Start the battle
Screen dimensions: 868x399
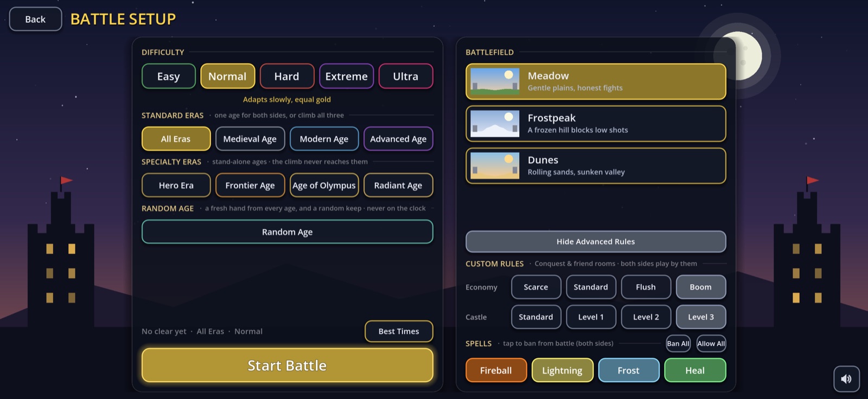click(288, 365)
